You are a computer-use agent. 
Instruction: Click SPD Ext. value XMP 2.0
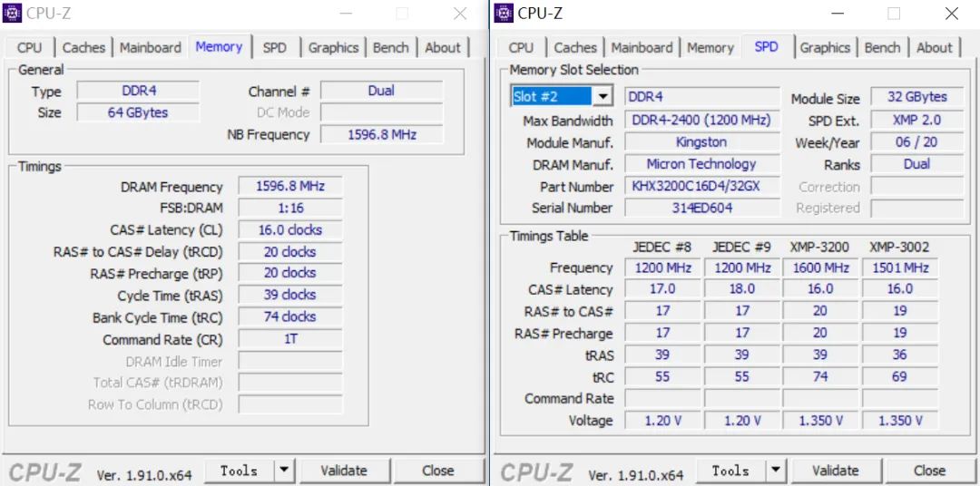916,120
